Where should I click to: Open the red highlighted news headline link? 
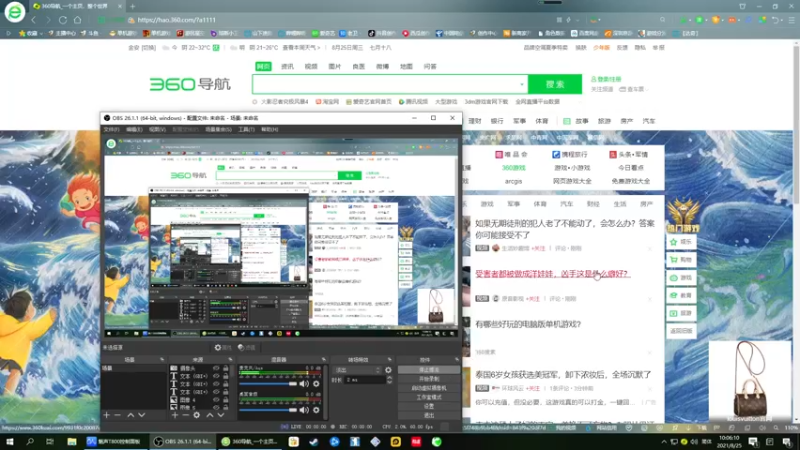click(x=552, y=274)
